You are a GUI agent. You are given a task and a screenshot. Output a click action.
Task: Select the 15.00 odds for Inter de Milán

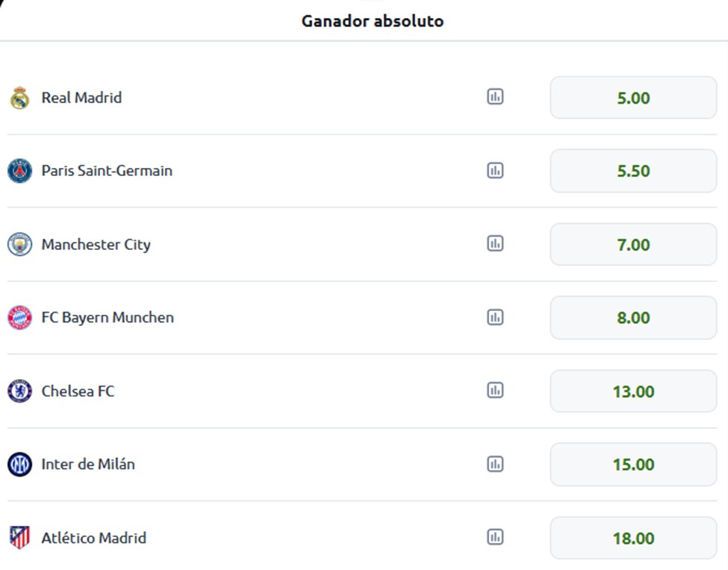click(633, 464)
